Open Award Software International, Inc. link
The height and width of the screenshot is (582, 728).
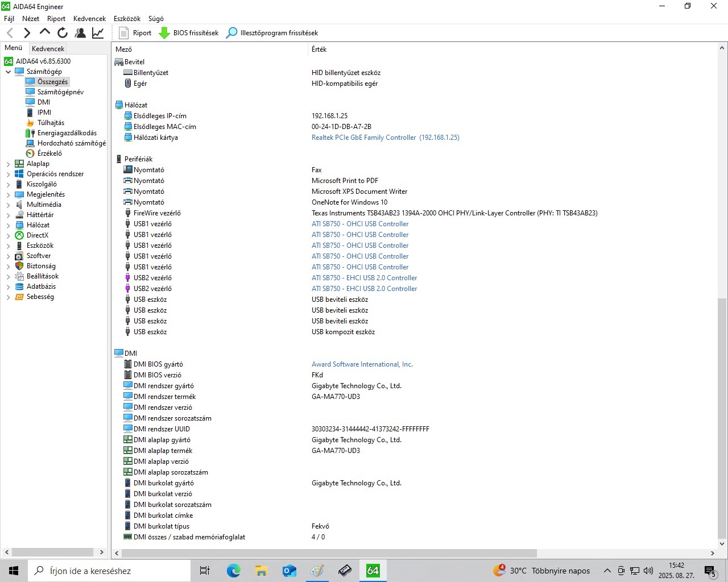pyautogui.click(x=362, y=364)
